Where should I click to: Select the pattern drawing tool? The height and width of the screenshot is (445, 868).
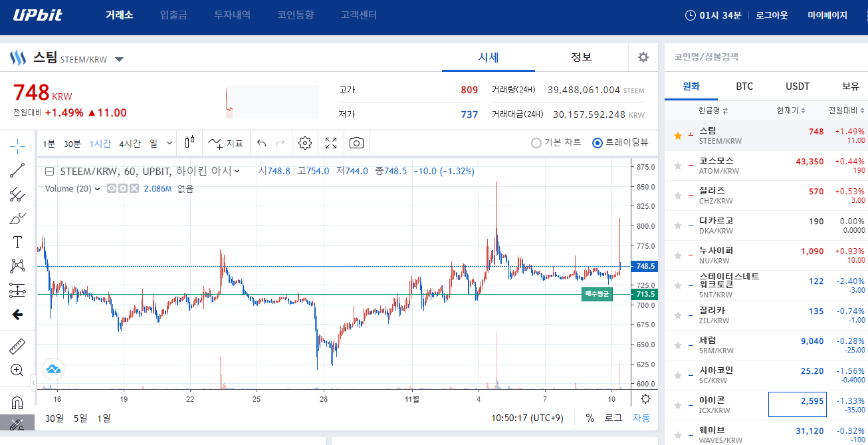(18, 266)
